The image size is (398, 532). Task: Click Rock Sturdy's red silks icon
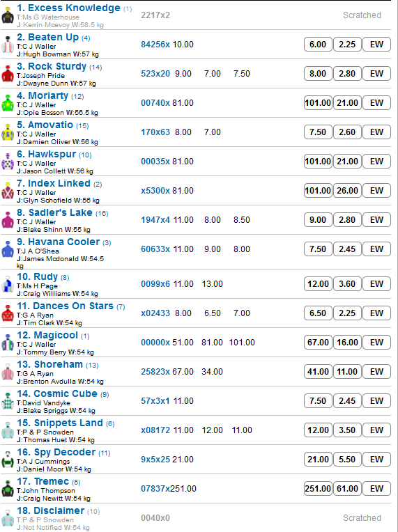coord(8,74)
